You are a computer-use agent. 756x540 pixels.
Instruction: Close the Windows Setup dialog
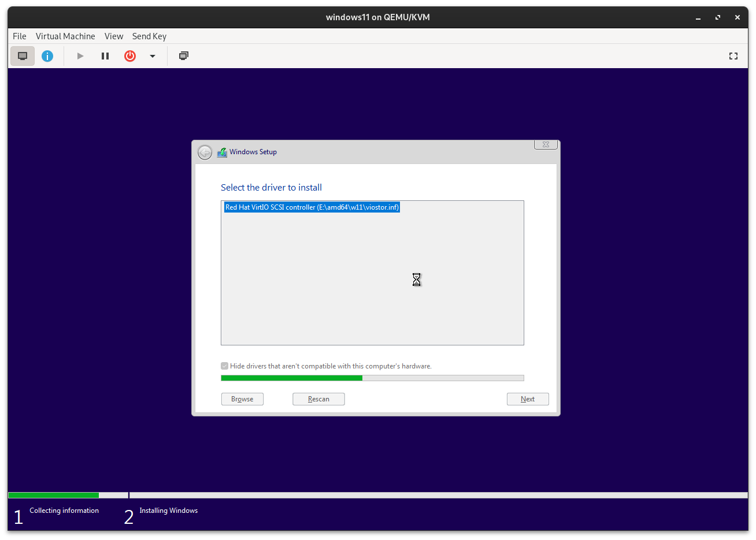546,144
